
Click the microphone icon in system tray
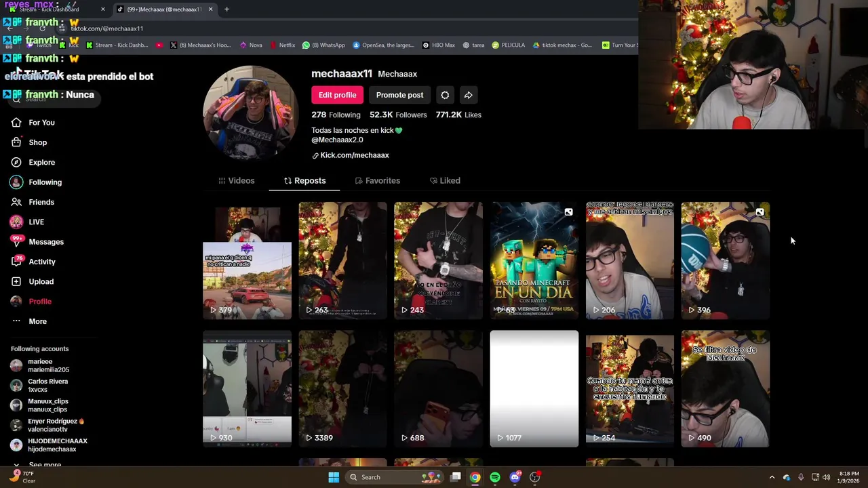coord(801,477)
